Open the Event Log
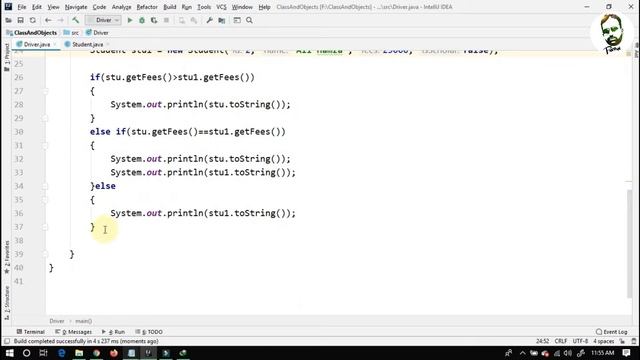Screen dimensions: 640x360 pos(611,332)
